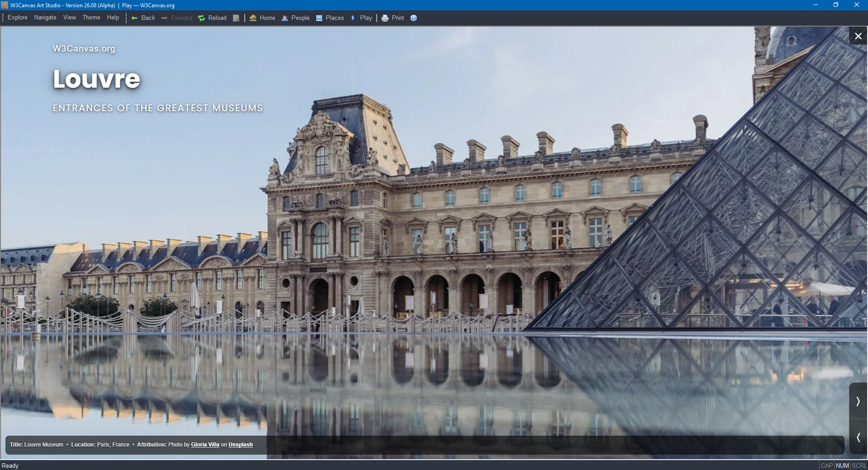Open the Places section
Screen dimensions: 868x470
[330, 18]
